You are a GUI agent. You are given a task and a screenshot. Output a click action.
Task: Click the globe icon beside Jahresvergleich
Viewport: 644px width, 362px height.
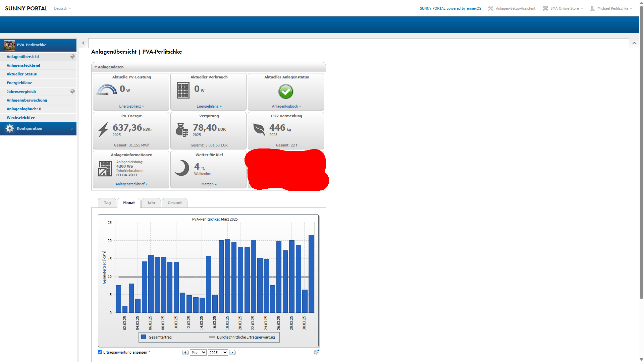[x=72, y=92]
